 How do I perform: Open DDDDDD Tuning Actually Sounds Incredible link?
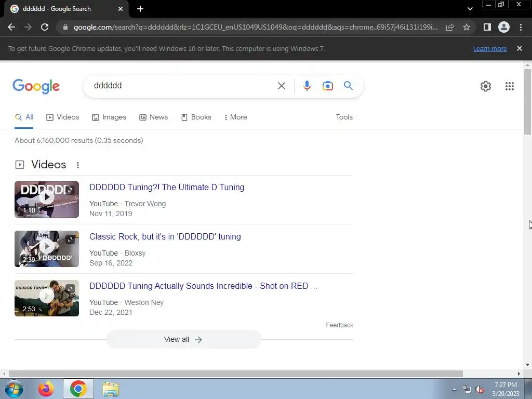click(203, 286)
